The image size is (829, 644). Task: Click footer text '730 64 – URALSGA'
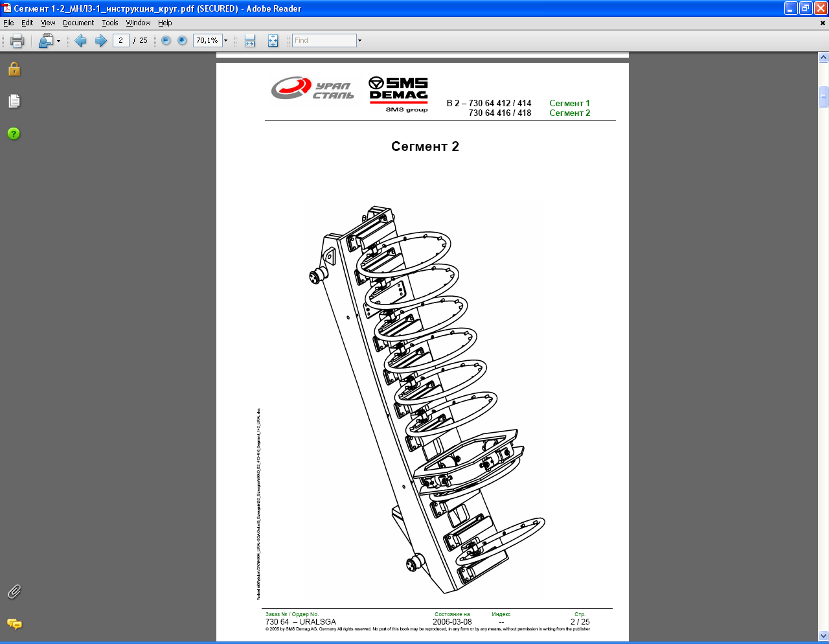(301, 622)
